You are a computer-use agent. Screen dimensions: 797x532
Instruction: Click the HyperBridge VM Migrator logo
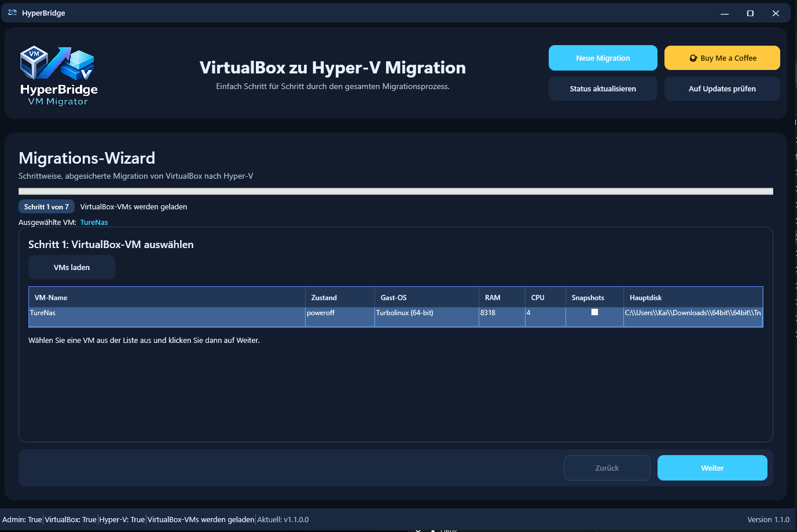pyautogui.click(x=58, y=75)
